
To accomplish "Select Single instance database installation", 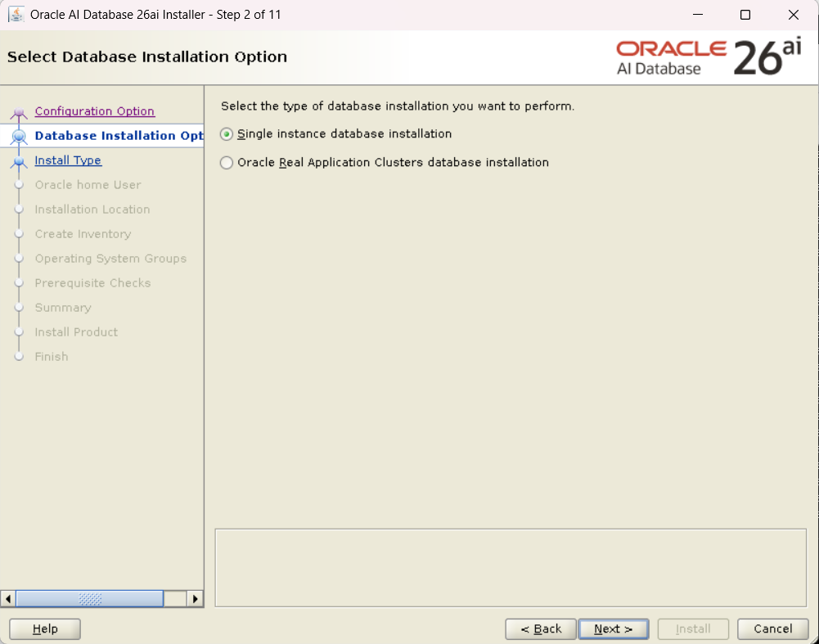I will pyautogui.click(x=227, y=134).
